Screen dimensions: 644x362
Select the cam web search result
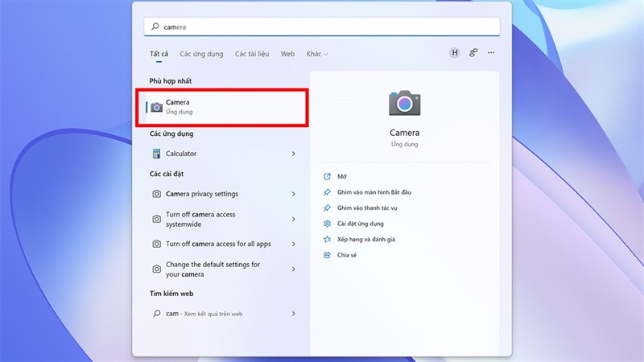point(204,314)
